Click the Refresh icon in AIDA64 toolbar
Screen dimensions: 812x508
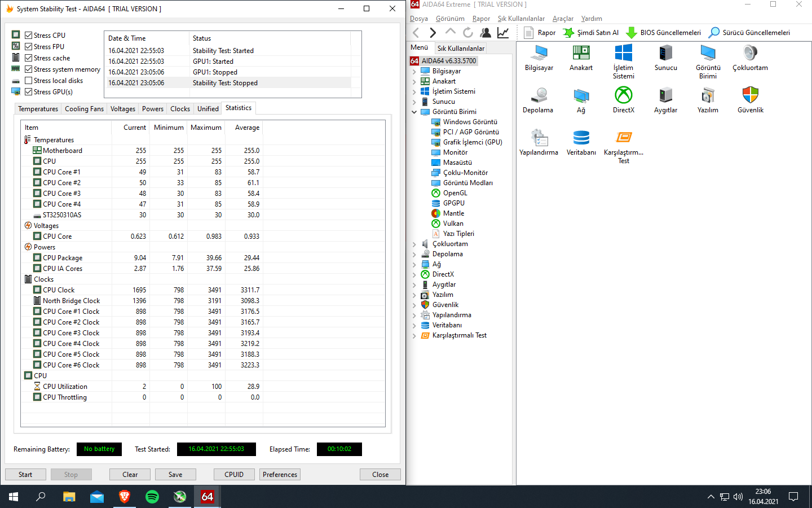(x=468, y=33)
